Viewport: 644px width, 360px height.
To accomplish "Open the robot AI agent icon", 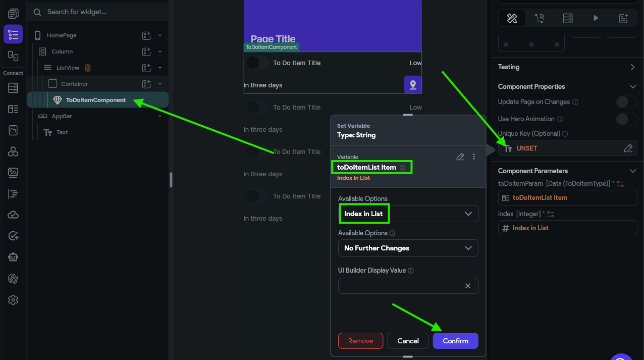I will (13, 258).
